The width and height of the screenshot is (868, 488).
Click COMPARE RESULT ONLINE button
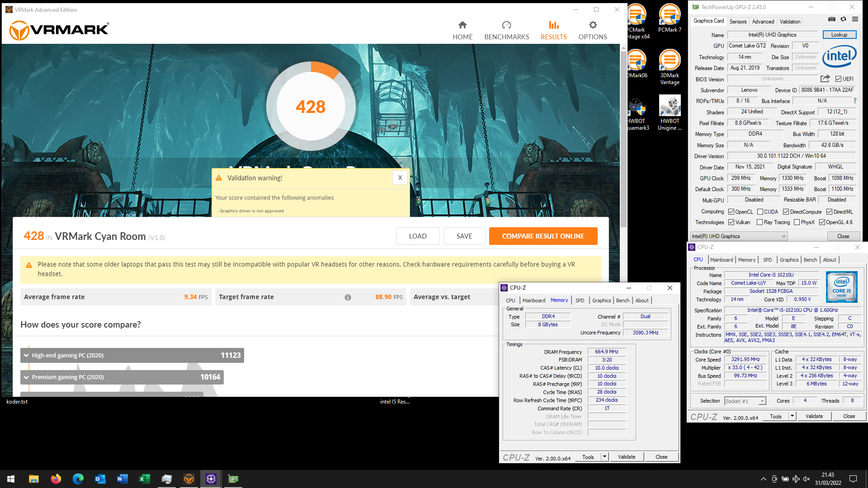click(543, 236)
